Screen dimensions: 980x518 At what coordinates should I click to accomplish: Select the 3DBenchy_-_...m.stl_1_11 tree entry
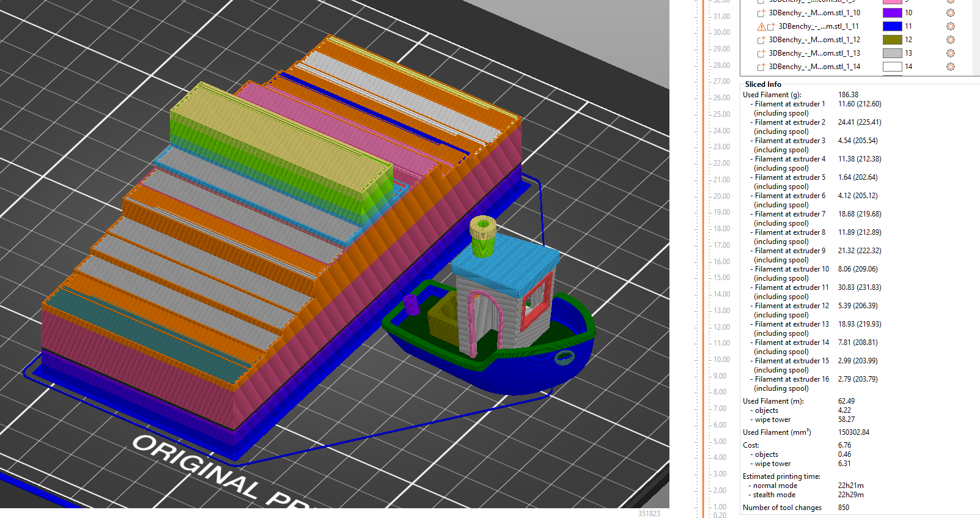[819, 26]
